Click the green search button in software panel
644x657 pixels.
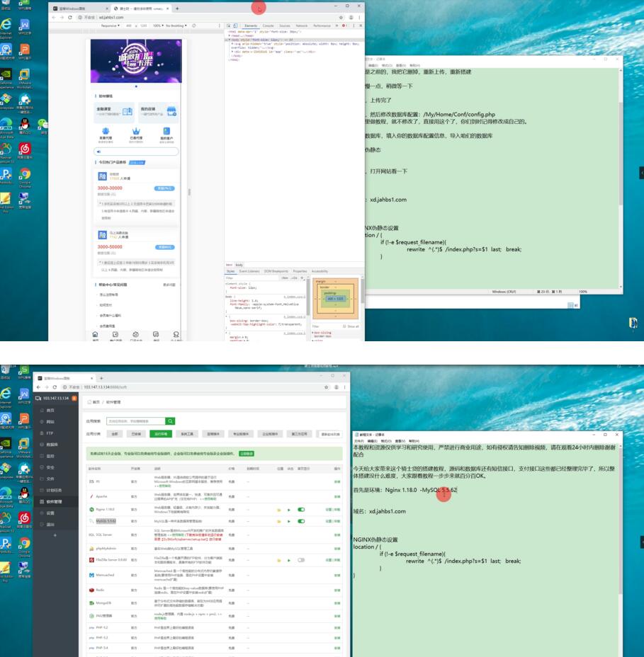[x=170, y=421]
